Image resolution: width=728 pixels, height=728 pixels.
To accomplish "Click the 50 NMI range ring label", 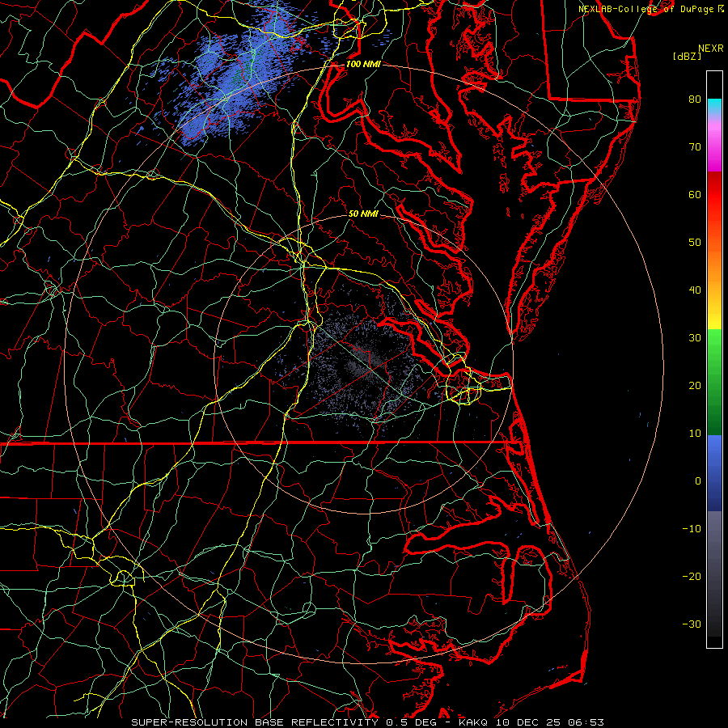I will point(363,214).
